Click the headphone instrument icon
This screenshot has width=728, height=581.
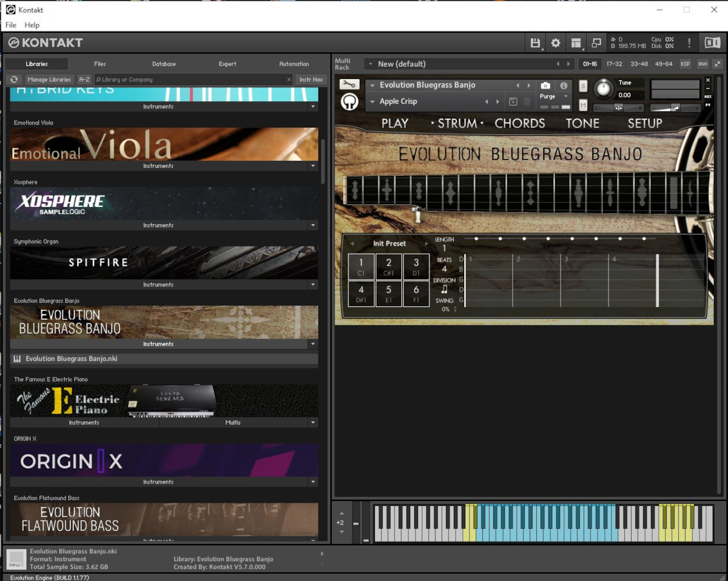[349, 101]
